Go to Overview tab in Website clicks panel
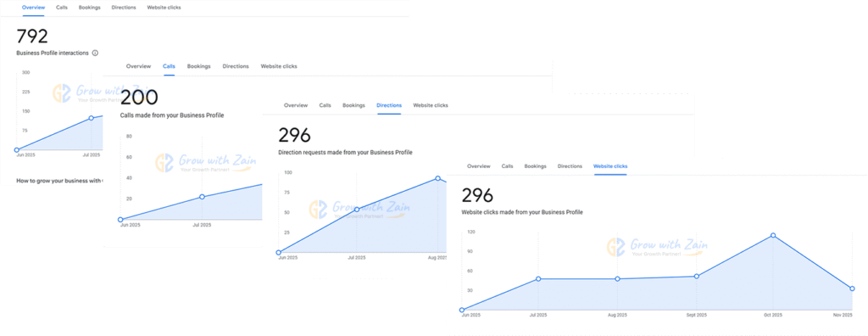Screen dimensions: 868x336 [x=479, y=165]
